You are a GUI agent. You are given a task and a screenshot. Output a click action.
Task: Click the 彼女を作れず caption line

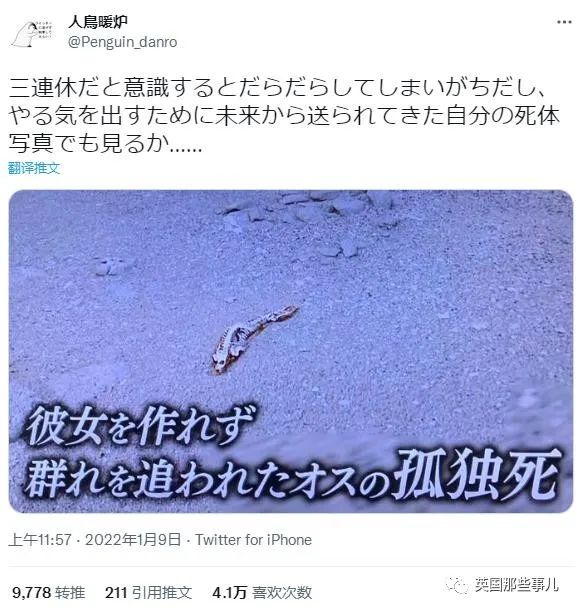click(140, 426)
